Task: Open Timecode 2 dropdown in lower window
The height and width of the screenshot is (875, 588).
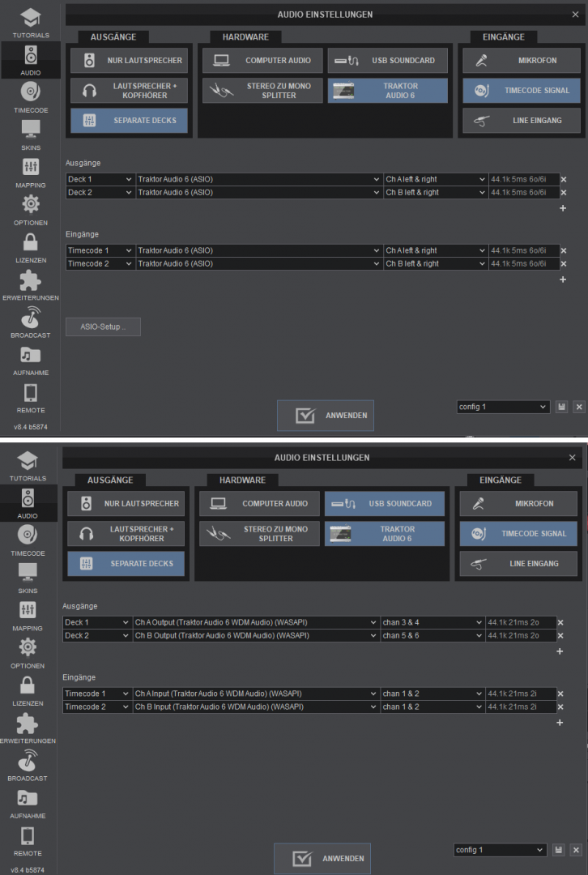Action: tap(97, 707)
